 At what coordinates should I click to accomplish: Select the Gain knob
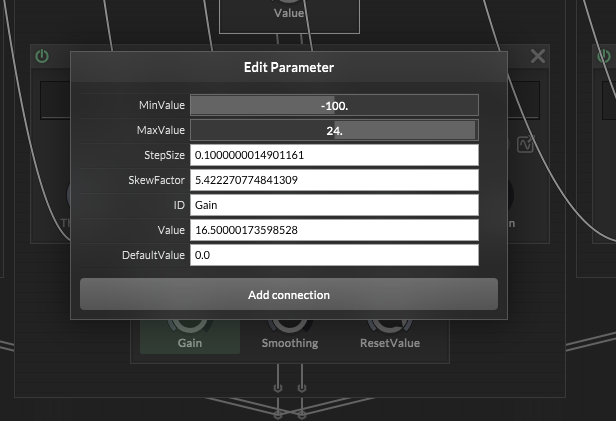point(190,325)
